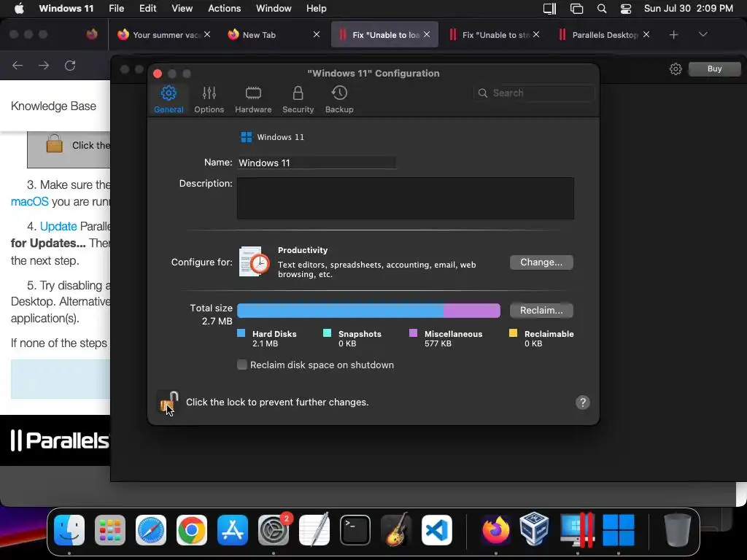Open the Backup tab
Viewport: 747px width, 560px height.
tap(339, 99)
